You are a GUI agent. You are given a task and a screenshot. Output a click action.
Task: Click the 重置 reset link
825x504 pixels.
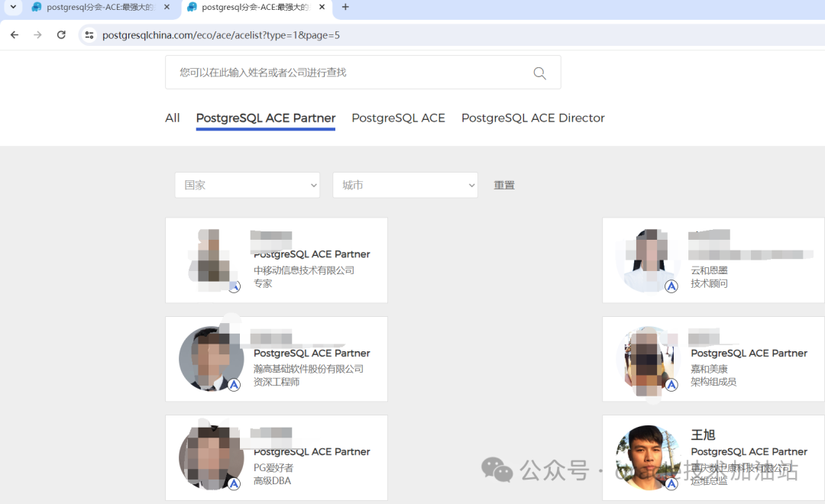[504, 186]
